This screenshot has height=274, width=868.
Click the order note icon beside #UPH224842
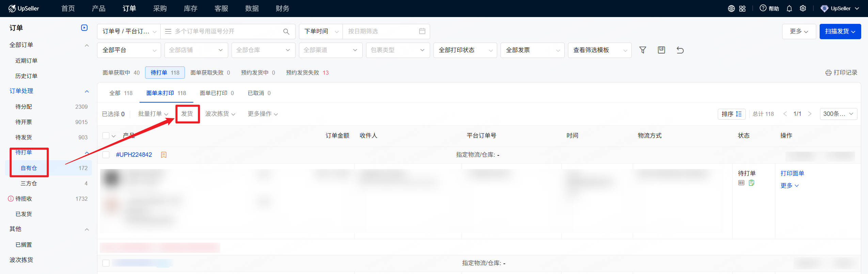coord(164,155)
